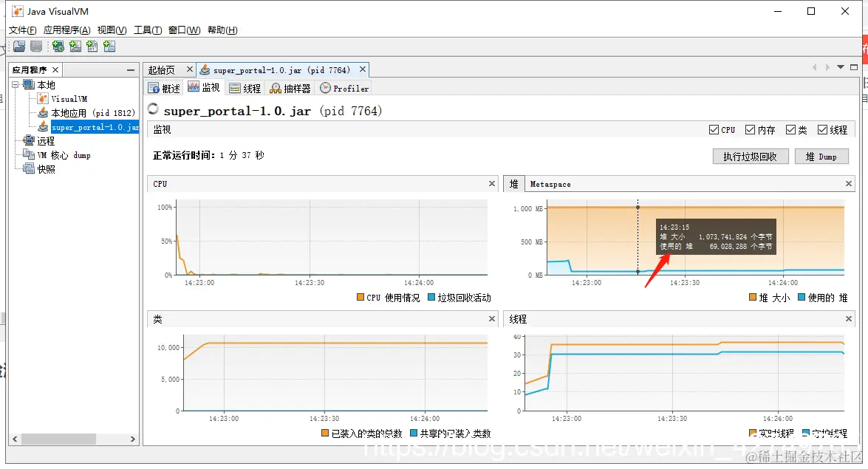Click the add JMX connection toolbar icon
868x469 pixels.
pos(75,47)
